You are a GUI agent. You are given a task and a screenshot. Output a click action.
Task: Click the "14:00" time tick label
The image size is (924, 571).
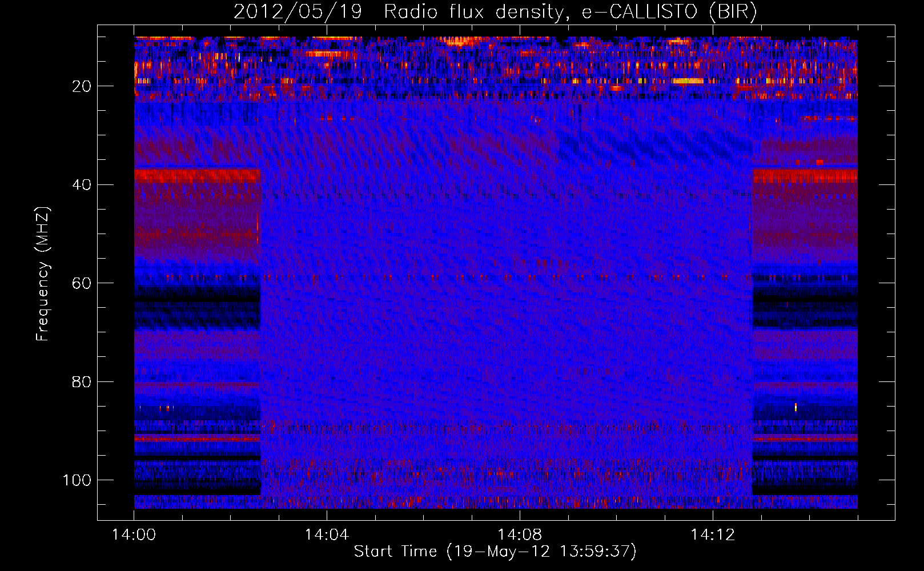(x=134, y=535)
